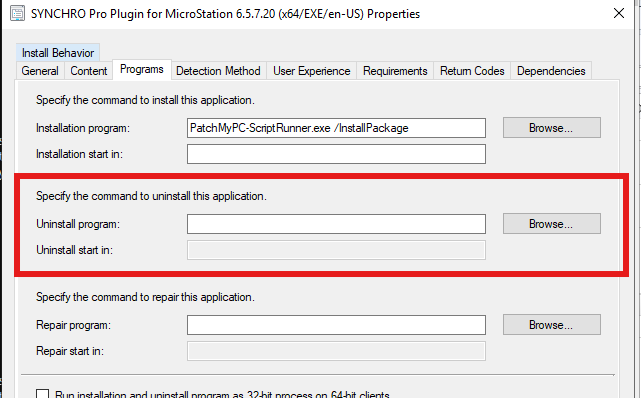Screen dimensions: 641x398
Task: Open the Detection Method tab
Action: [218, 71]
